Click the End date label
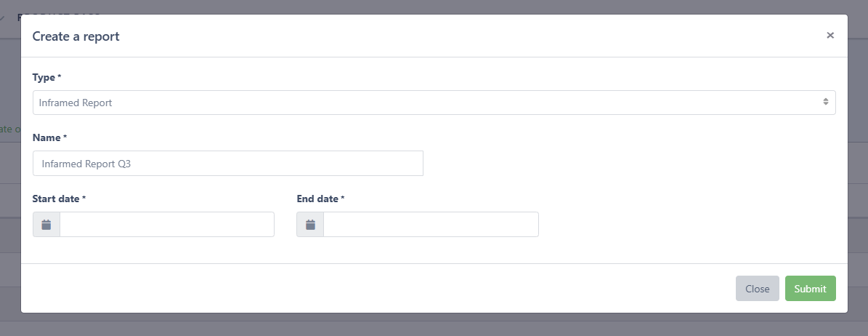This screenshot has height=336, width=868. point(317,199)
